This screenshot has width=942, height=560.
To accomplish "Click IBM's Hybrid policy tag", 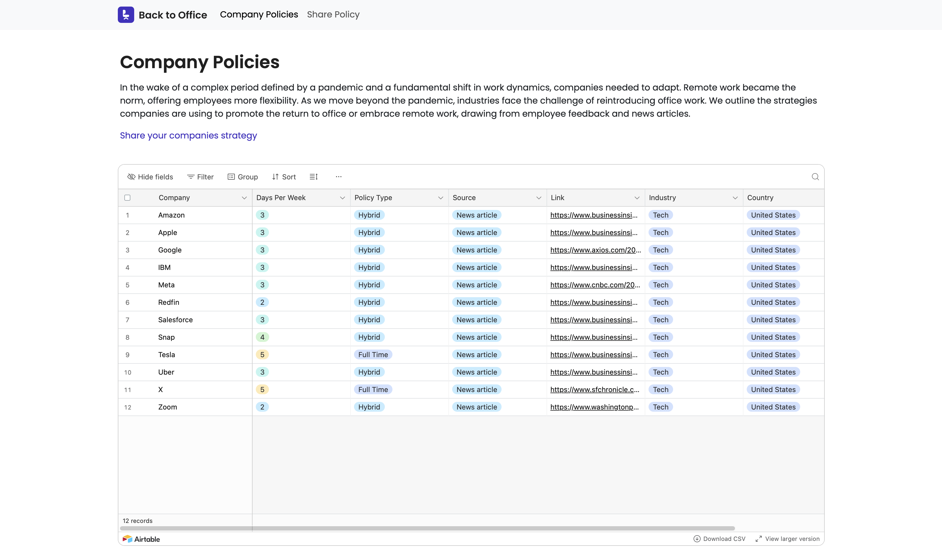I will 369,267.
